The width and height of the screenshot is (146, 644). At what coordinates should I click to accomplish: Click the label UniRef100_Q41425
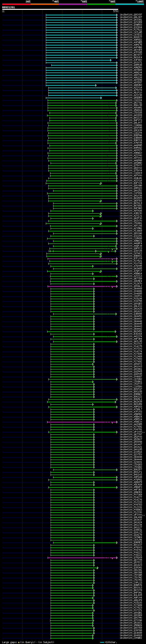click(131, 309)
